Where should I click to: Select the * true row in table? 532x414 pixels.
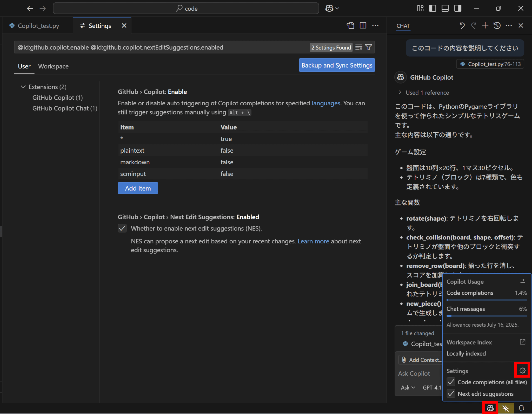click(x=243, y=139)
